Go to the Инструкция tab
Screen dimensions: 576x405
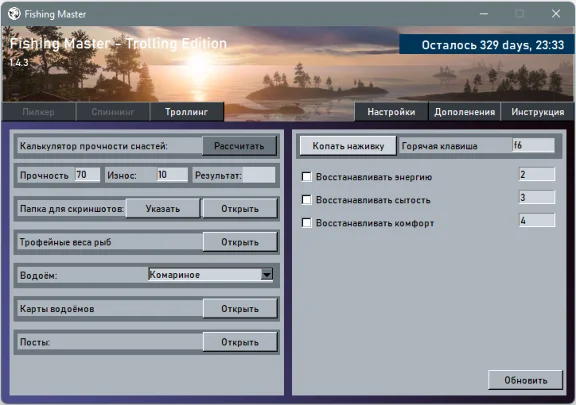coord(537,112)
